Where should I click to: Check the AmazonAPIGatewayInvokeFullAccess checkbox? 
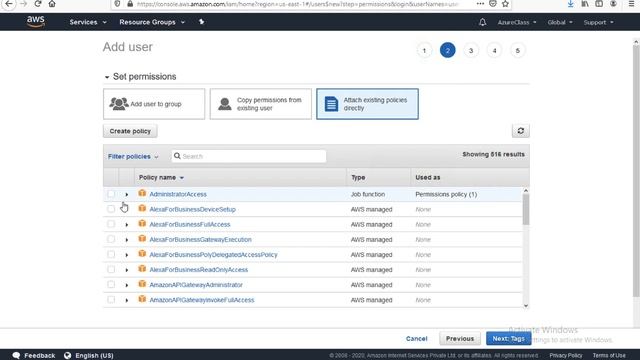point(111,300)
